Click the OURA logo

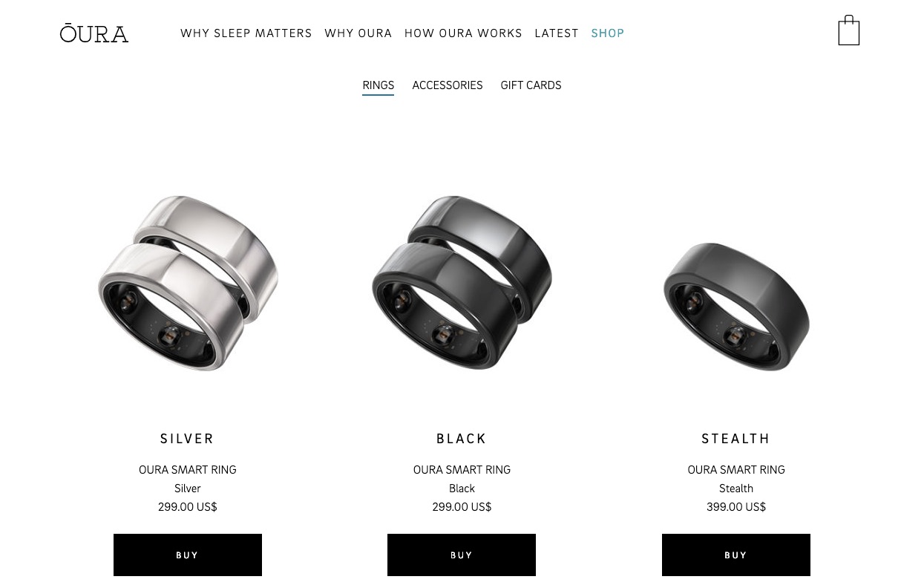pos(94,33)
